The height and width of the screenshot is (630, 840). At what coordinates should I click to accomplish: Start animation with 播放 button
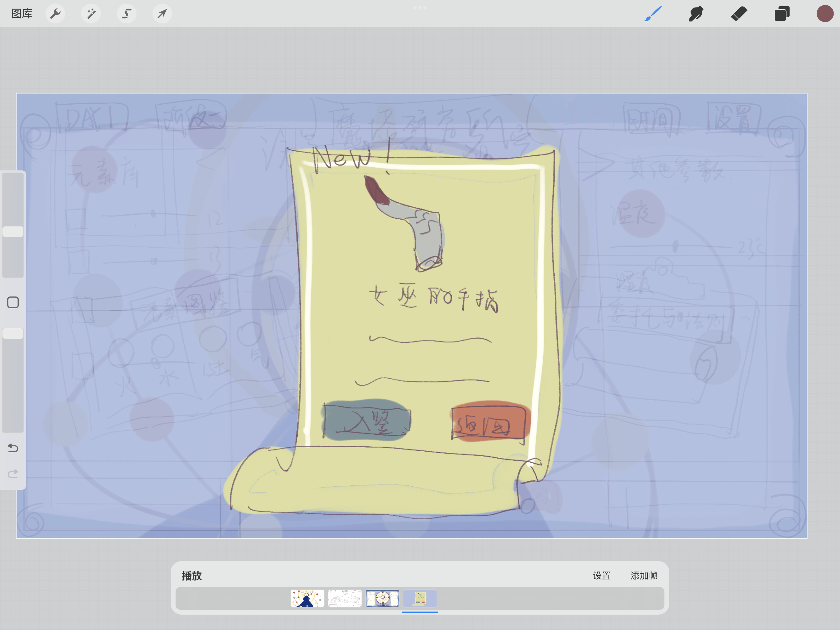pos(192,576)
